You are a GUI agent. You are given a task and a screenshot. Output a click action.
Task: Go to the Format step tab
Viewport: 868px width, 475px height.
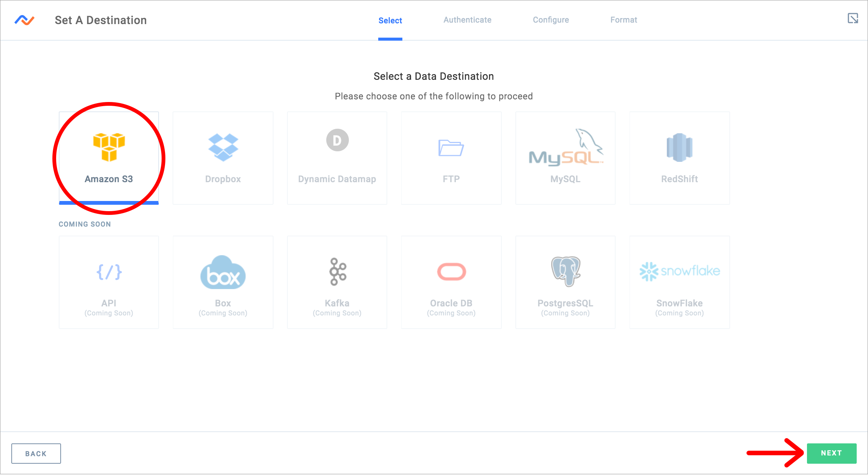point(624,20)
